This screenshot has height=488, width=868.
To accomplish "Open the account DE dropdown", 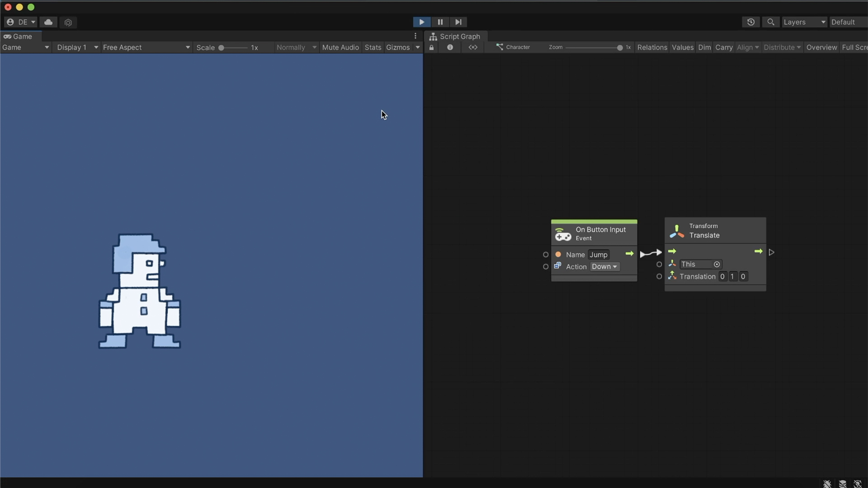I will pyautogui.click(x=21, y=22).
